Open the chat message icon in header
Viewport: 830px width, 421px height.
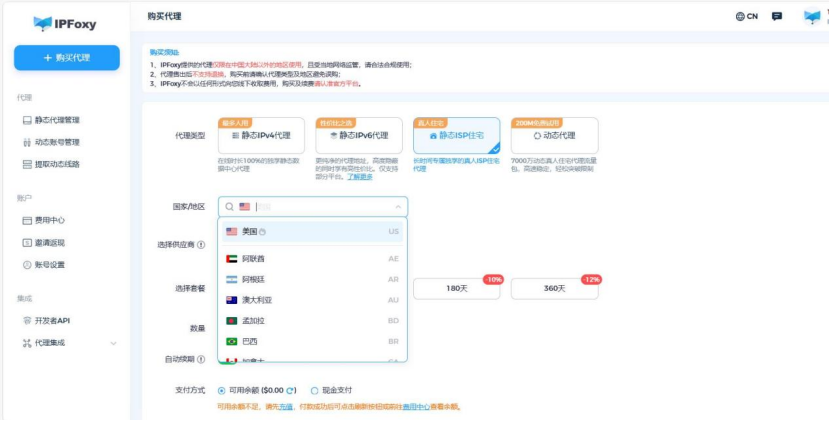tap(777, 17)
